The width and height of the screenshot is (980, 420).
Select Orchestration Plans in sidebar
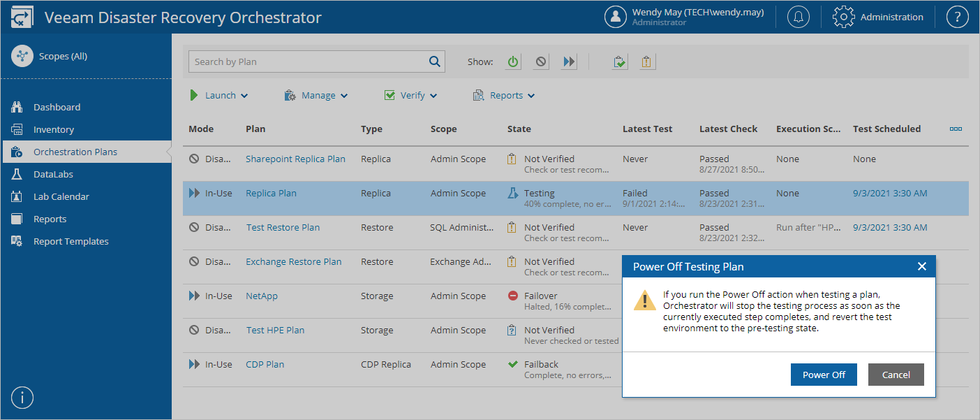tap(86, 152)
